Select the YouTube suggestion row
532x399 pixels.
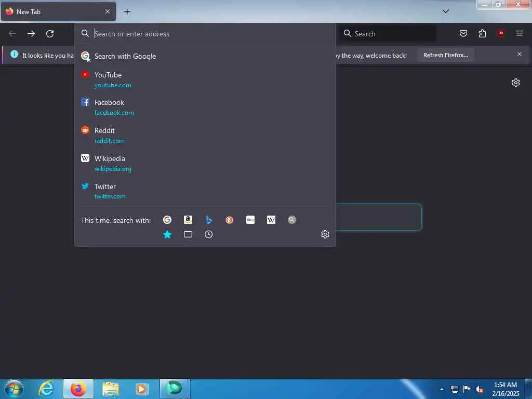coord(205,79)
